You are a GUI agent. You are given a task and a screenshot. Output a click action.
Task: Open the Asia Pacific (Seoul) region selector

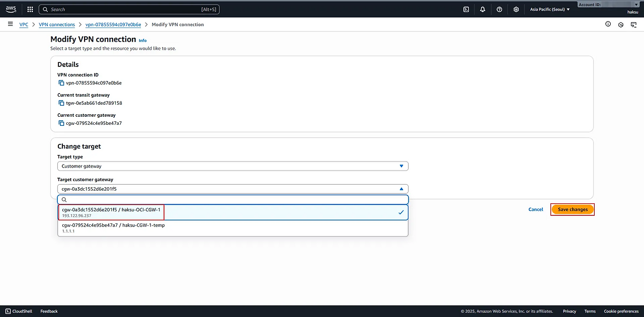(x=550, y=9)
